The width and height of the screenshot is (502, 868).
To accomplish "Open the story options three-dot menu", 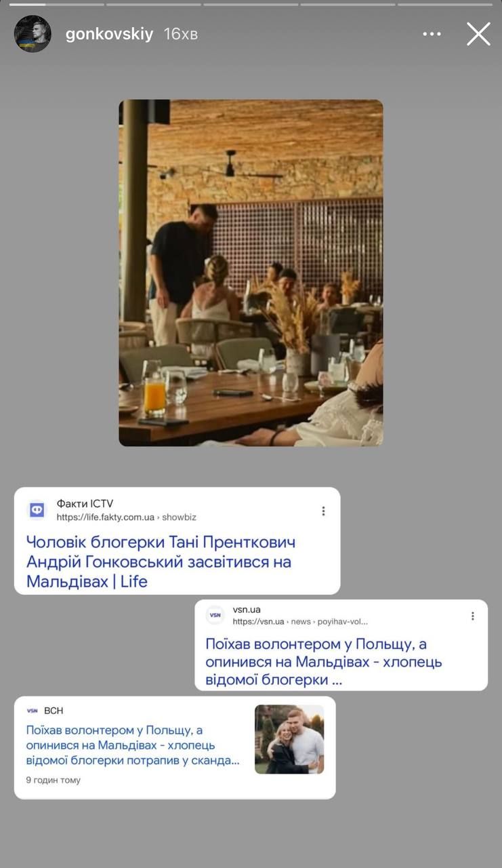I will (x=432, y=34).
